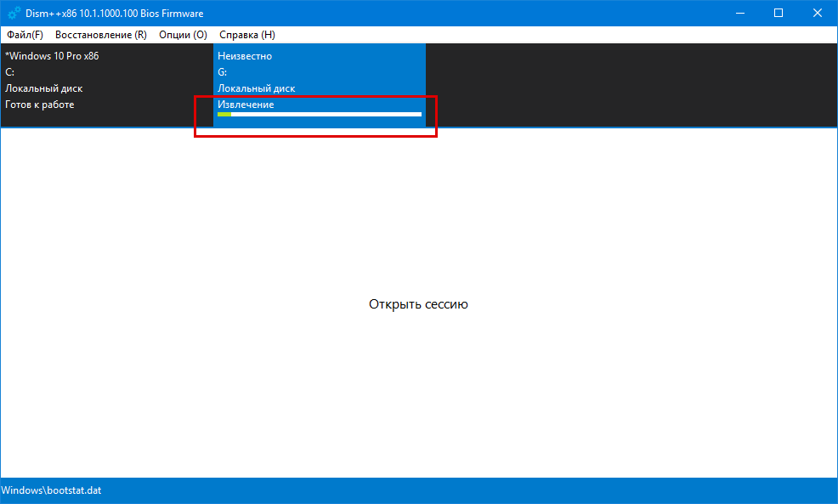Screen dimensions: 838x504
Task: Minimize the Dism++ window
Action: click(x=740, y=13)
